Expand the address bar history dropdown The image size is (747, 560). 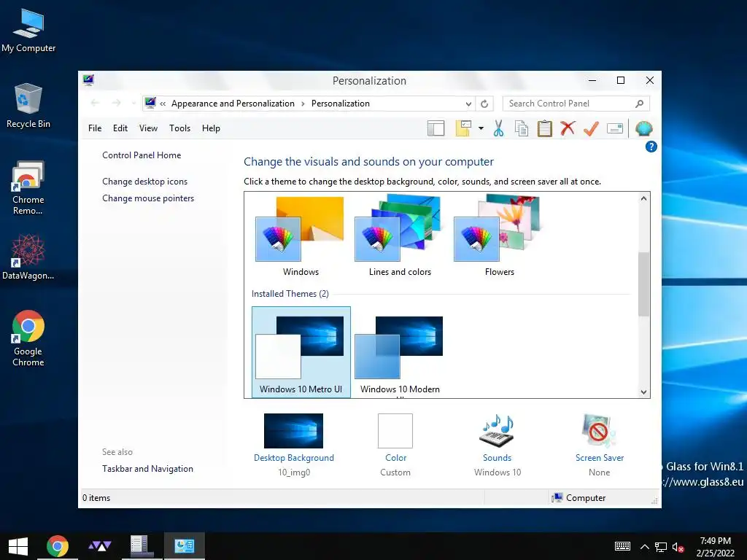tap(469, 104)
